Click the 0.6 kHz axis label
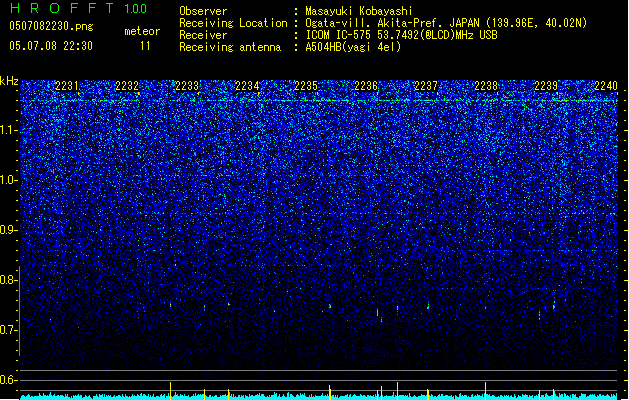Screen dimensions: 629x400 click(x=8, y=380)
